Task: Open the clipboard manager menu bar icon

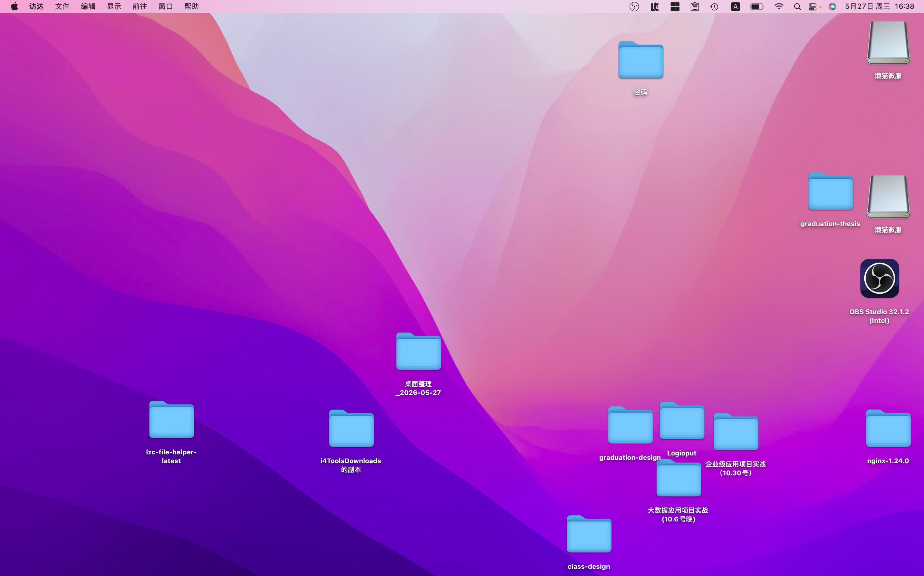Action: pos(695,6)
